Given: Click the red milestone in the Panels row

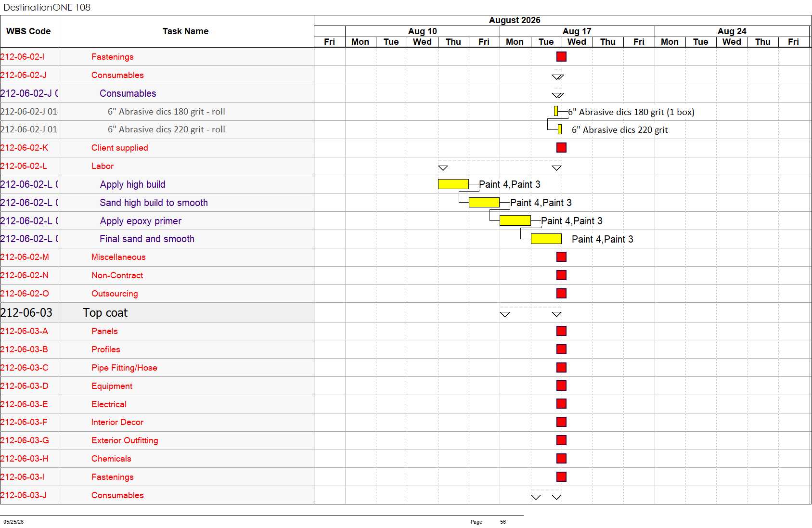Looking at the screenshot, I should tap(561, 331).
